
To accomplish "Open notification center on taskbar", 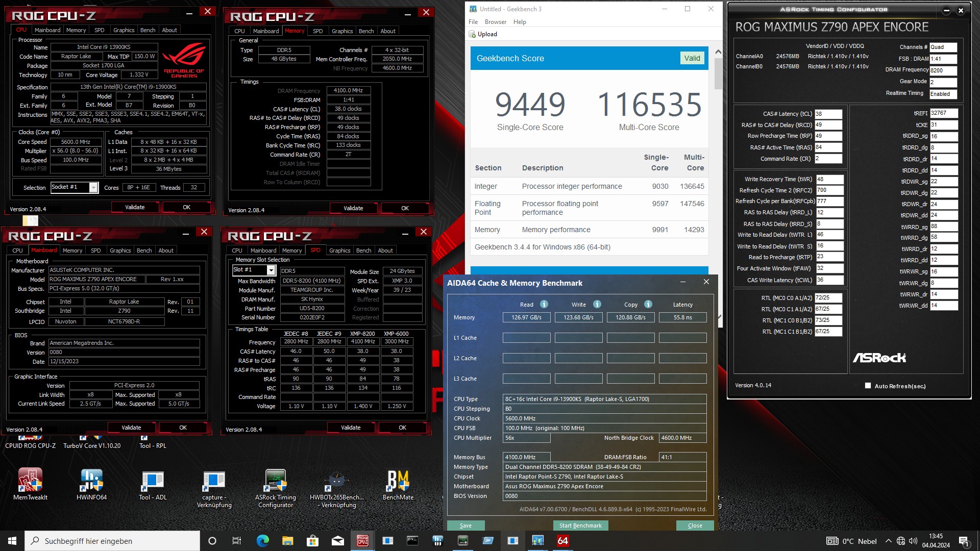I will [x=964, y=541].
